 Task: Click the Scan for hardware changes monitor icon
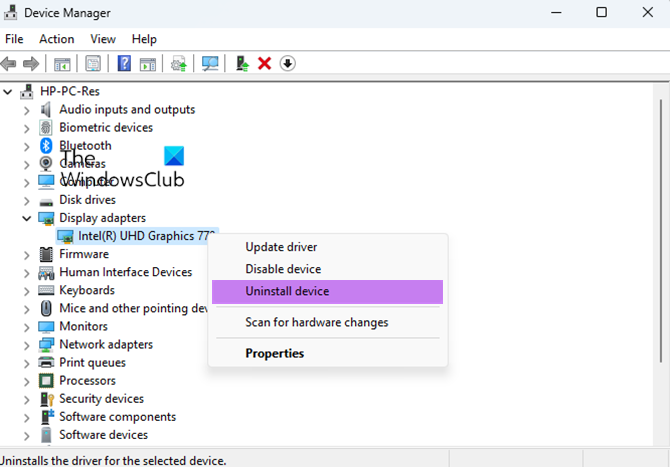210,64
